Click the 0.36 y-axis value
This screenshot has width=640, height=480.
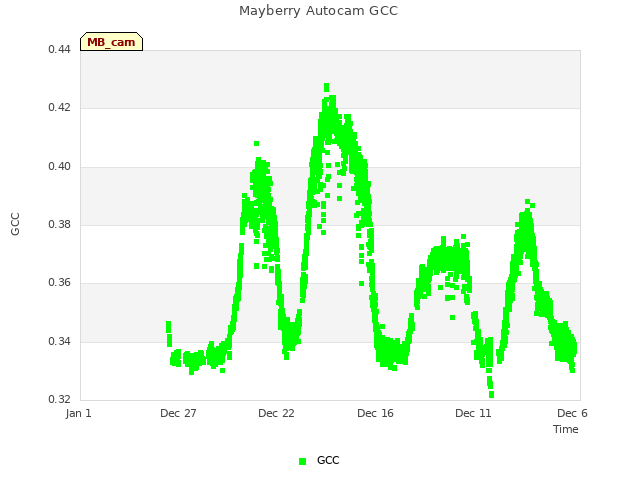[x=59, y=282]
